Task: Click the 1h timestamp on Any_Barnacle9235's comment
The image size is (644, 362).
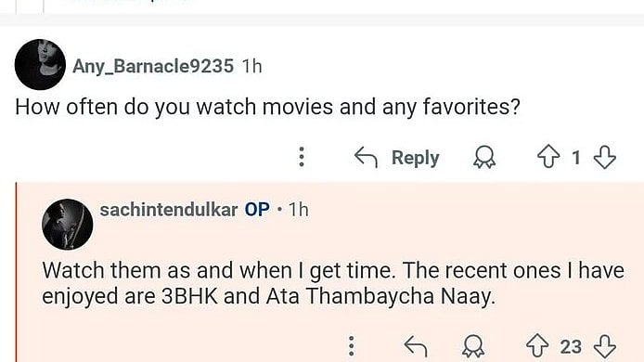Action: (x=251, y=66)
